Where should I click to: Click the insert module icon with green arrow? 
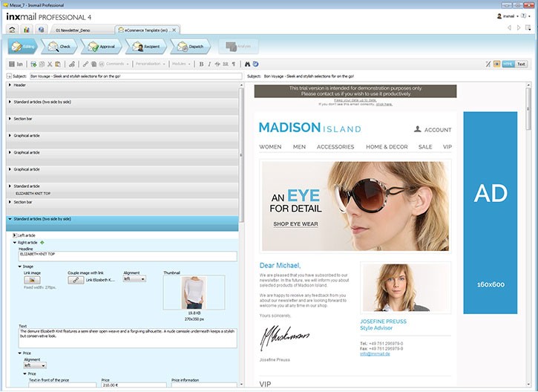coord(33,64)
